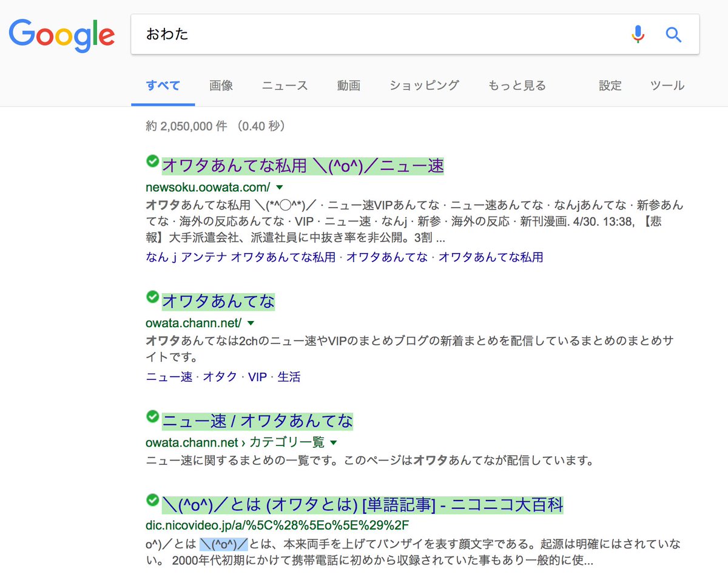
Task: Open middle sitelink オワタあんてな under newsoku result
Action: [x=387, y=257]
